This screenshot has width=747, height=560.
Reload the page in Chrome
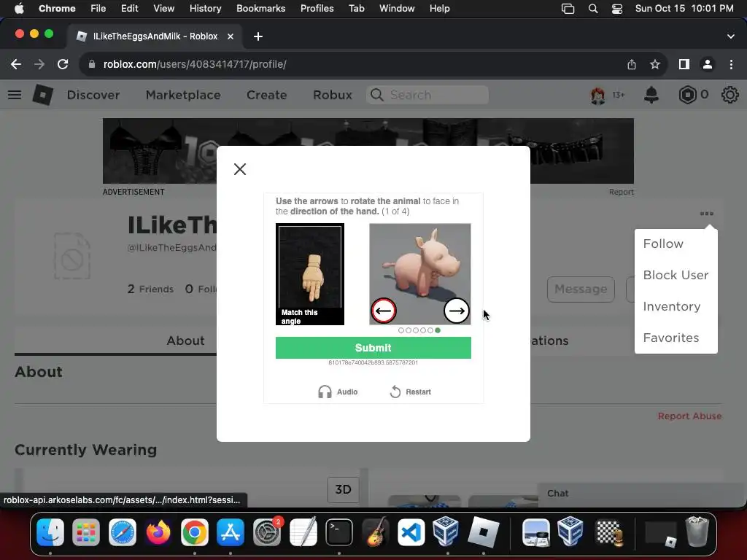click(63, 64)
